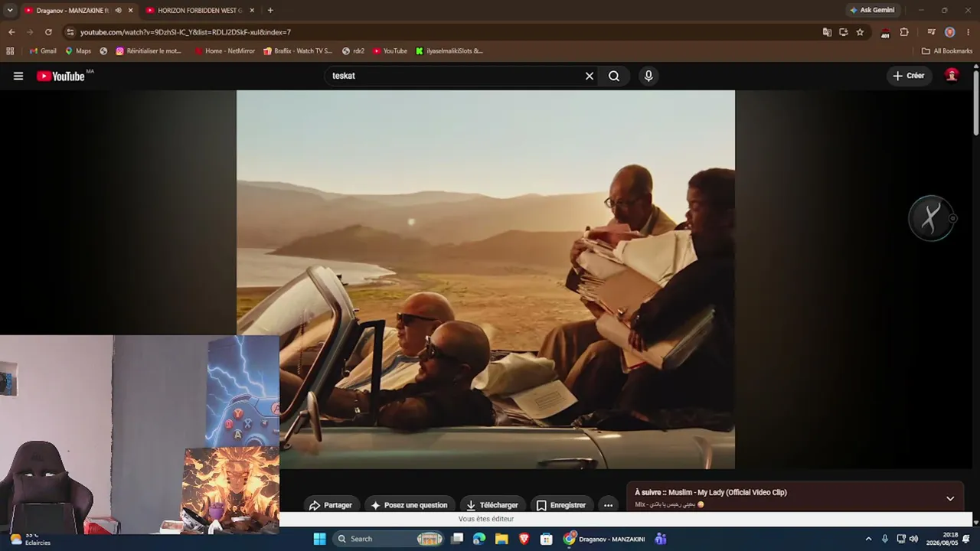
Task: Open the YouTube account avatar menu
Action: click(x=952, y=76)
